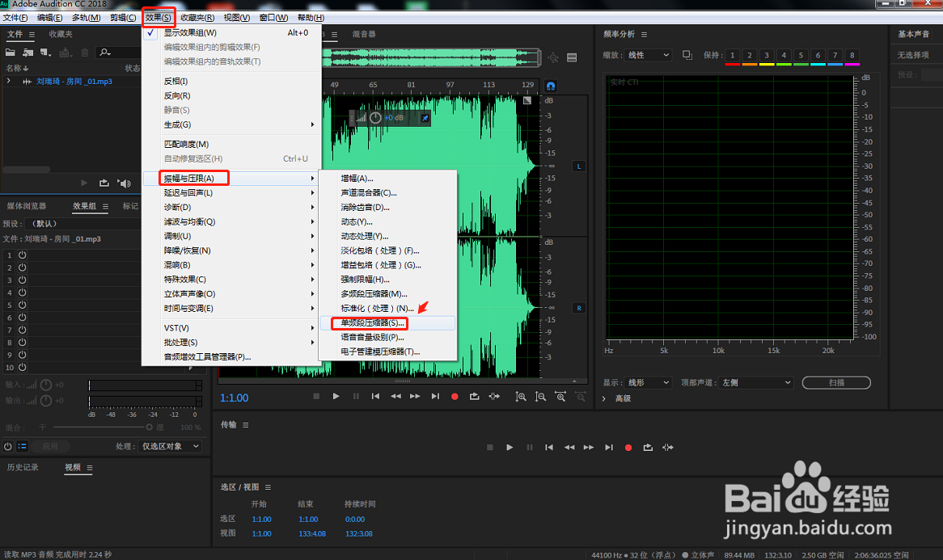Expand the 刘瑞琦 - 房间 _01.mp3 file row
This screenshot has height=560, width=943.
pos(8,81)
